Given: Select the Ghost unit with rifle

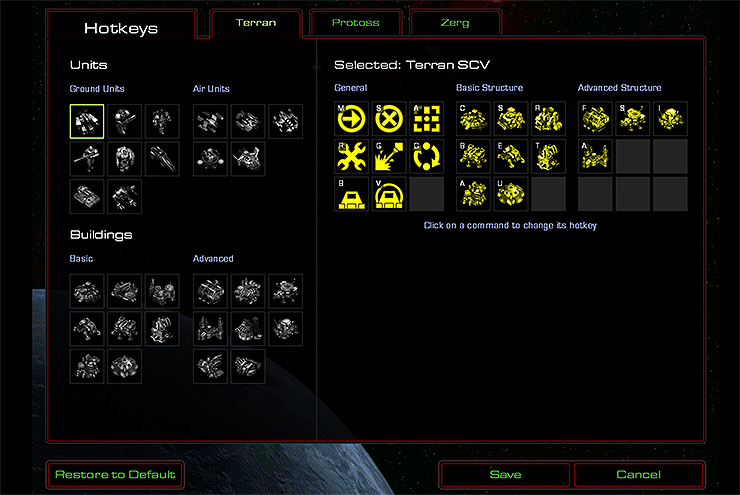Looking at the screenshot, I should 87,159.
